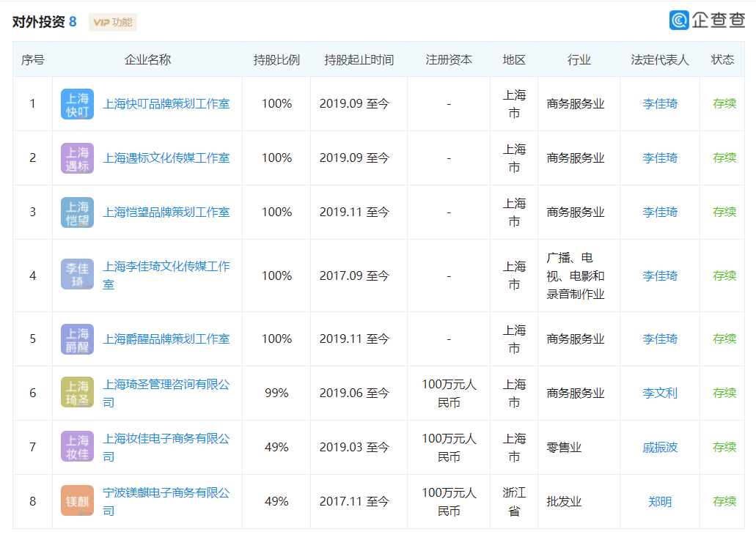Click the 序号 column header
Screen dimensions: 756x540
point(33,60)
